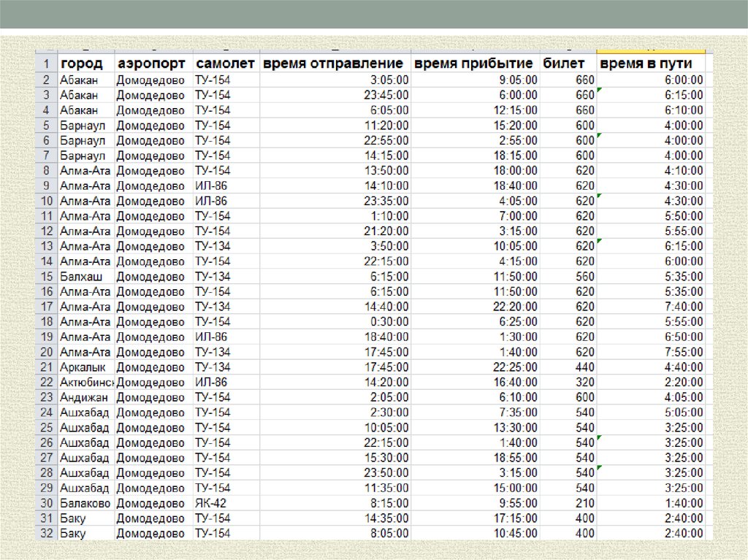Click the departure time cell 23:45:00
Viewport: 748px width, 560px height.
[335, 95]
